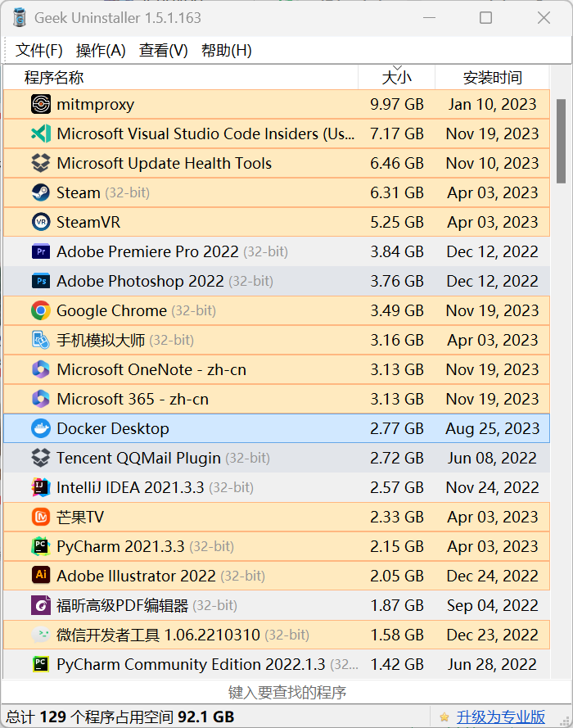Select Adobe Premiere Pro 2022 name
The image size is (573, 728).
(x=147, y=251)
